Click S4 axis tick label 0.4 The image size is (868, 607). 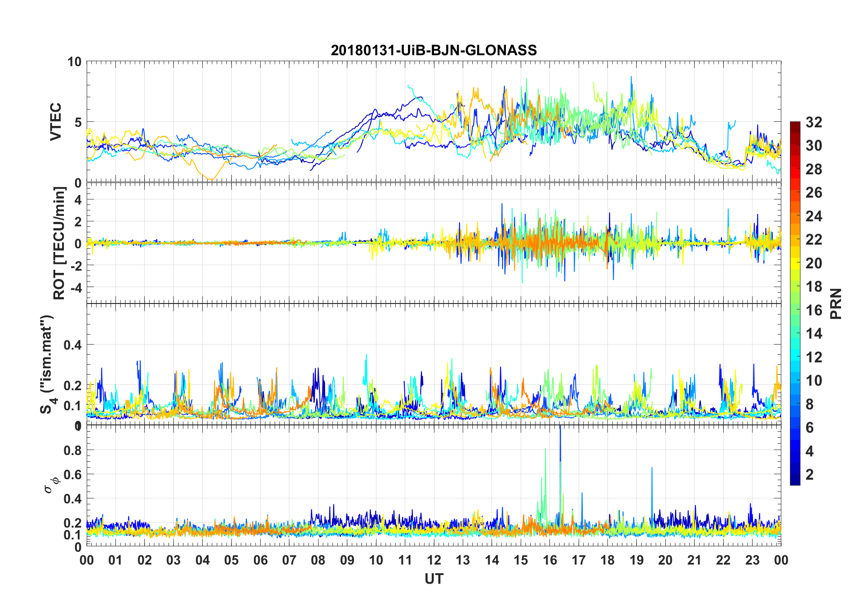73,345
